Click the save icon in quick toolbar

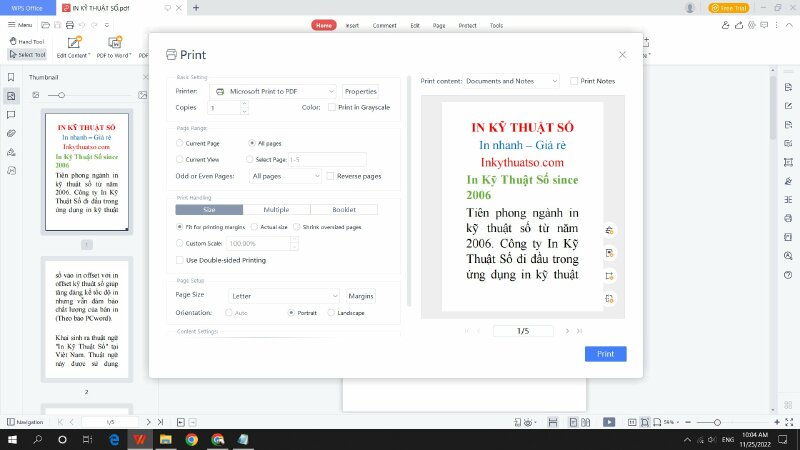58,24
